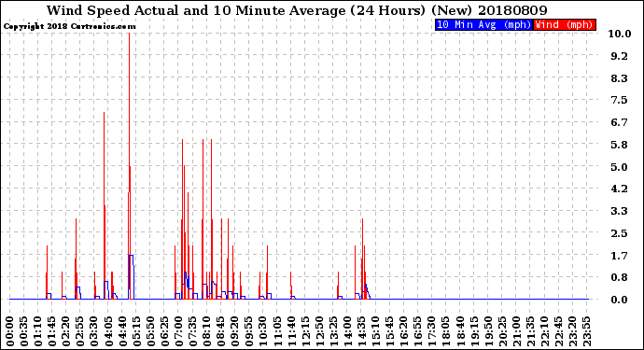The image size is (644, 350).
Task: Click the 08:45 time axis label
Action: 221,331
